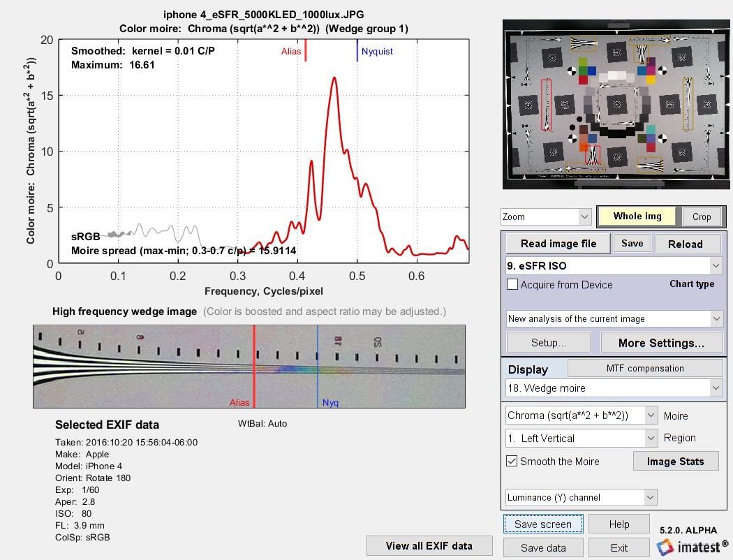This screenshot has width=733, height=560.
Task: Open the 18. Wedge moire display dropdown
Action: pyautogui.click(x=614, y=388)
